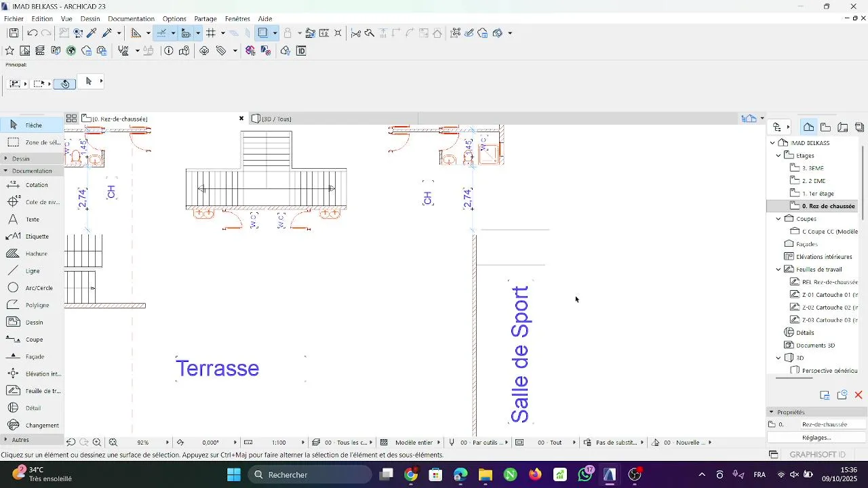Select the Hachure fill tool
868x488 pixels.
point(32,253)
